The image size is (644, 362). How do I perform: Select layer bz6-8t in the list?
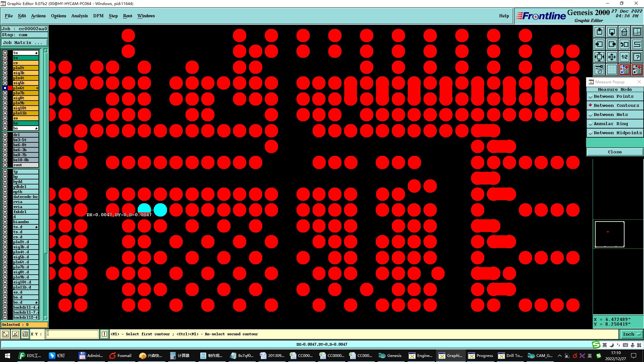25,145
